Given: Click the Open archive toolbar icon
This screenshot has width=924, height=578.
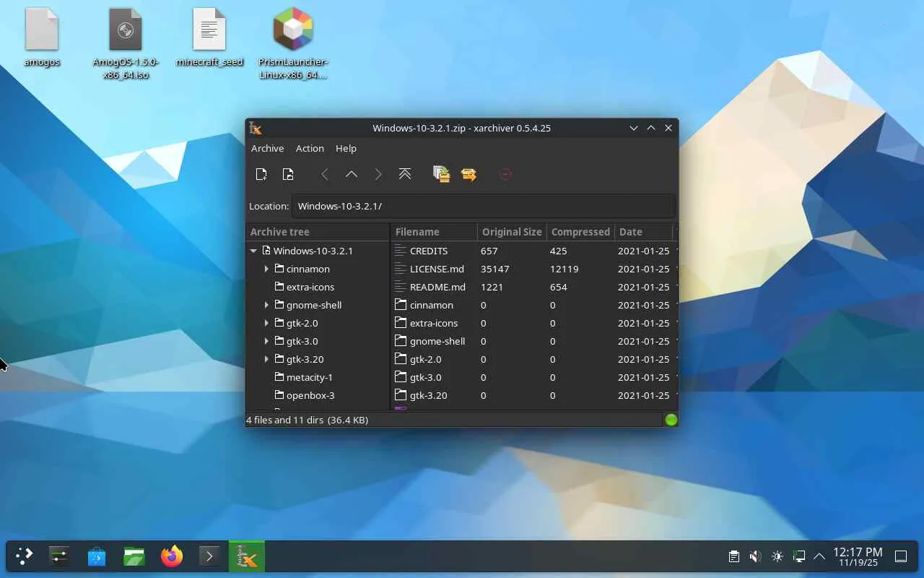Looking at the screenshot, I should point(287,174).
